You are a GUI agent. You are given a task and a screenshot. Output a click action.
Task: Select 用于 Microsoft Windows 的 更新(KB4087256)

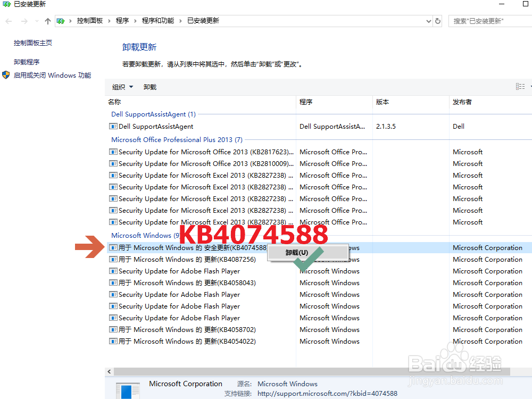187,260
